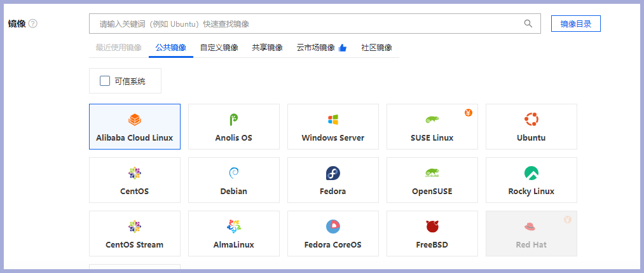Click the Alibaba Cloud Linux logo icon
Viewport: 644px width, 273px height.
click(x=135, y=120)
